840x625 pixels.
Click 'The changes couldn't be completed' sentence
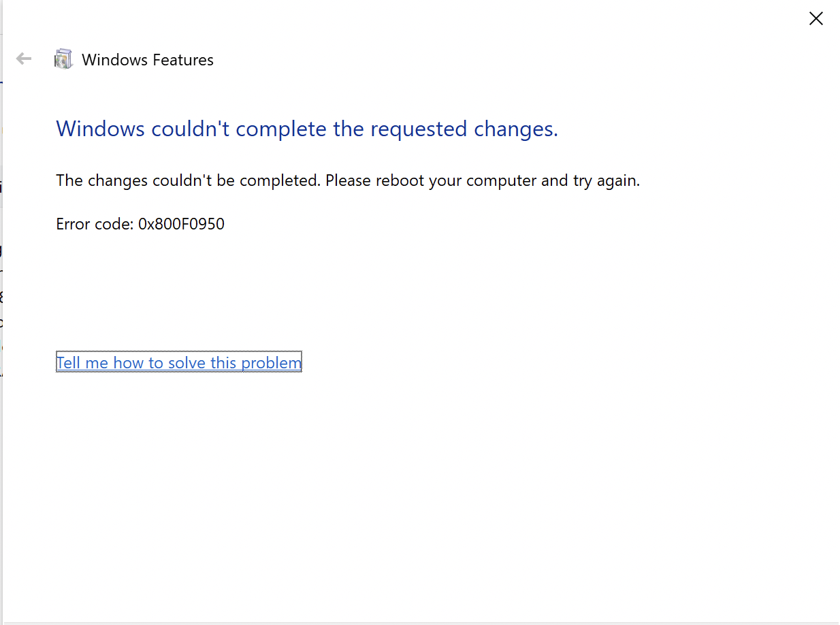click(x=189, y=181)
